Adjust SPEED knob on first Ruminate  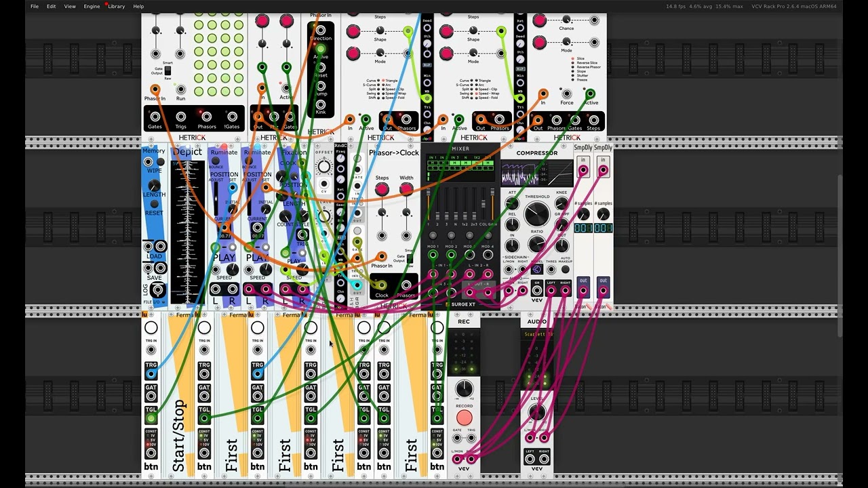[x=233, y=269]
